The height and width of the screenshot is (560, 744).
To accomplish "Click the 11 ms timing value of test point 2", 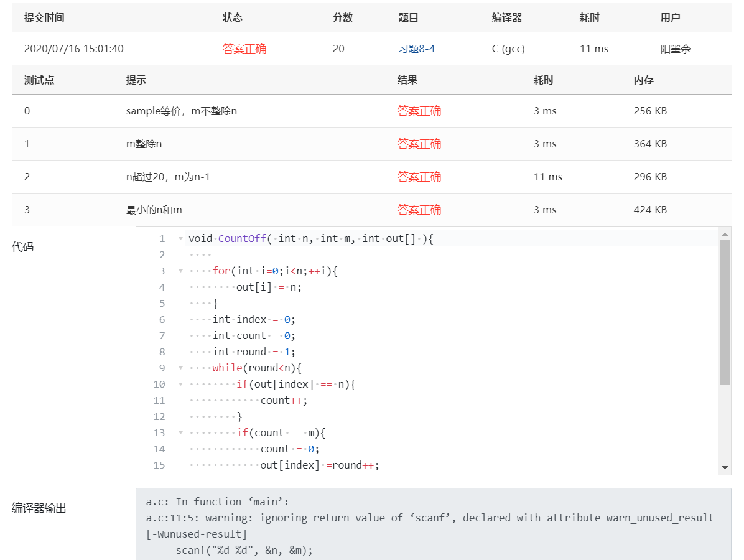I will click(547, 177).
